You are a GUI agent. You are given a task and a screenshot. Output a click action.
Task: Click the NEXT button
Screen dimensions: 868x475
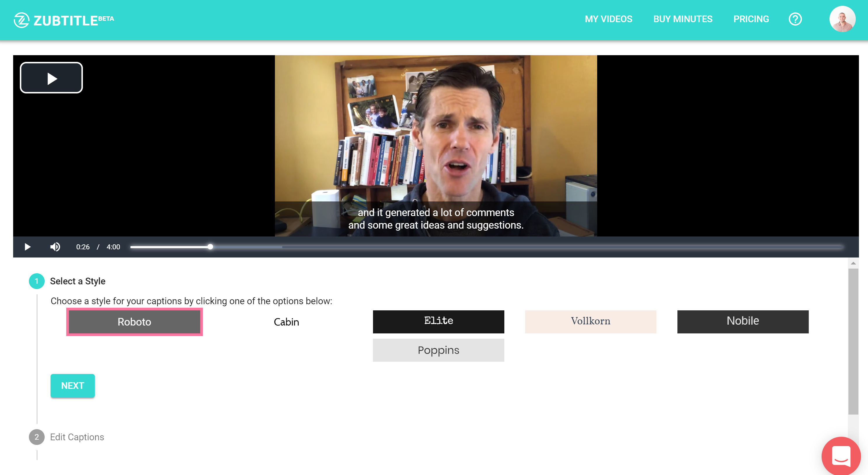pos(72,385)
